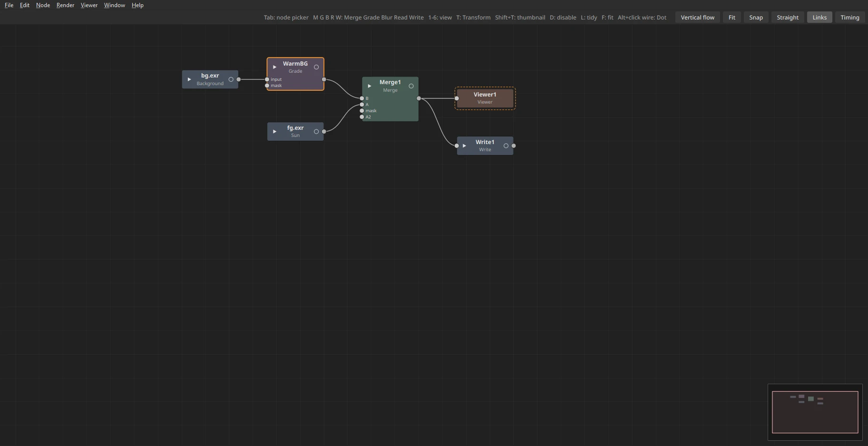
Task: Click the Vertical flow button
Action: 697,18
